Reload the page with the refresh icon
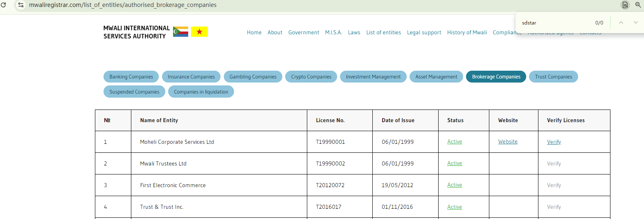This screenshot has width=644, height=219. coord(3,5)
